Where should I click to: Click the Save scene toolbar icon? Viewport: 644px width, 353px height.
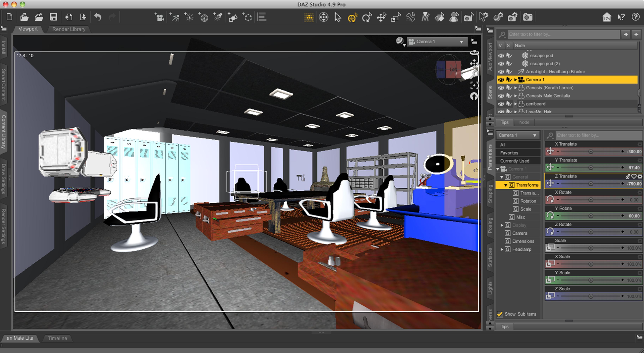(x=53, y=17)
